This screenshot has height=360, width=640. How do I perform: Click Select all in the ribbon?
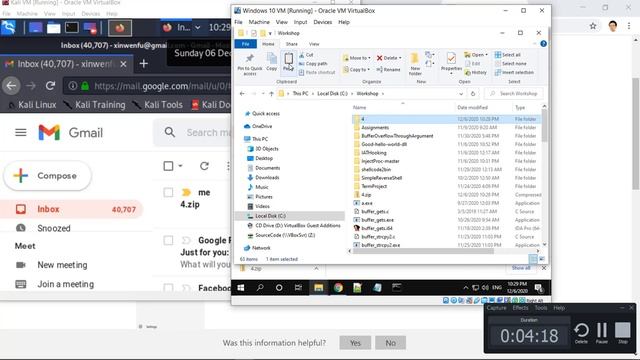pyautogui.click(x=507, y=55)
